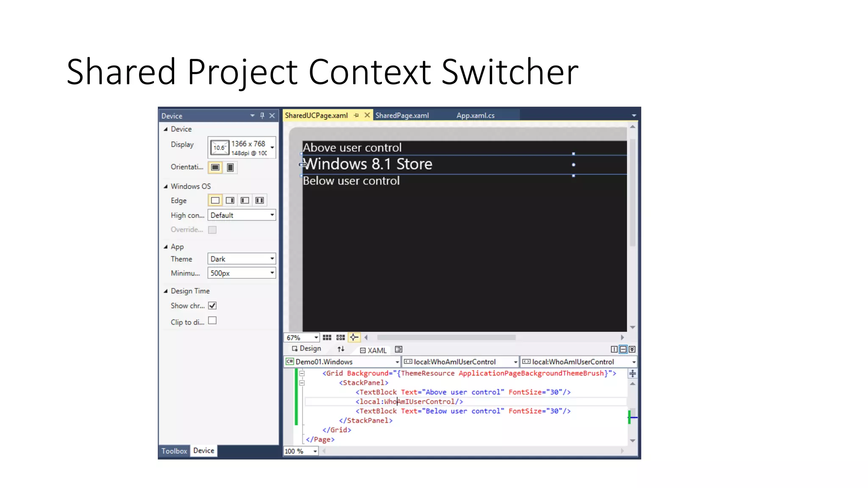Switch to the App.xaml.cs tab
The width and height of the screenshot is (868, 488).
point(476,115)
